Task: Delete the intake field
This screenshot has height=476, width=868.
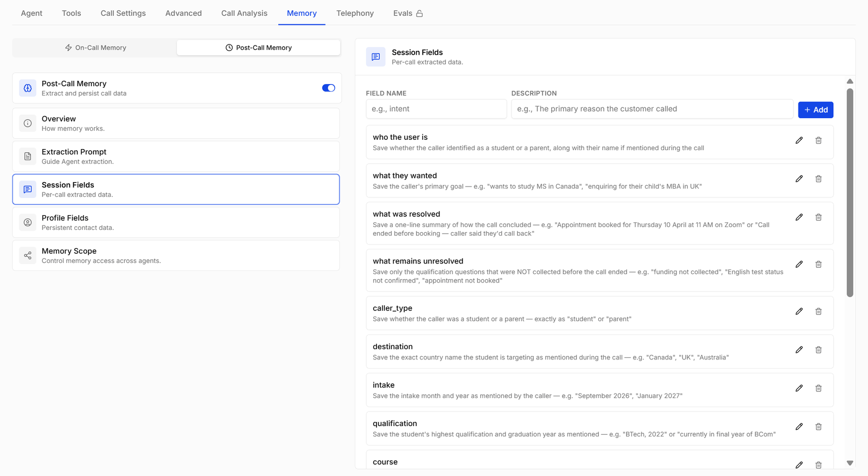Action: tap(819, 389)
